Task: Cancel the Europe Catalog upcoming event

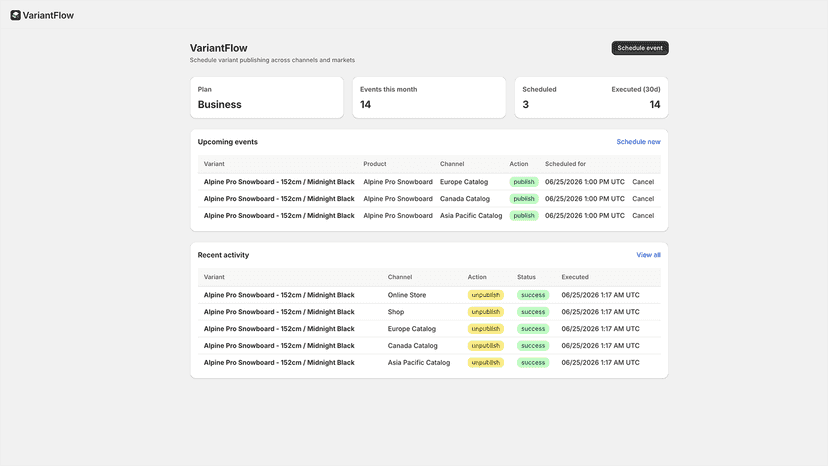Action: tap(643, 182)
